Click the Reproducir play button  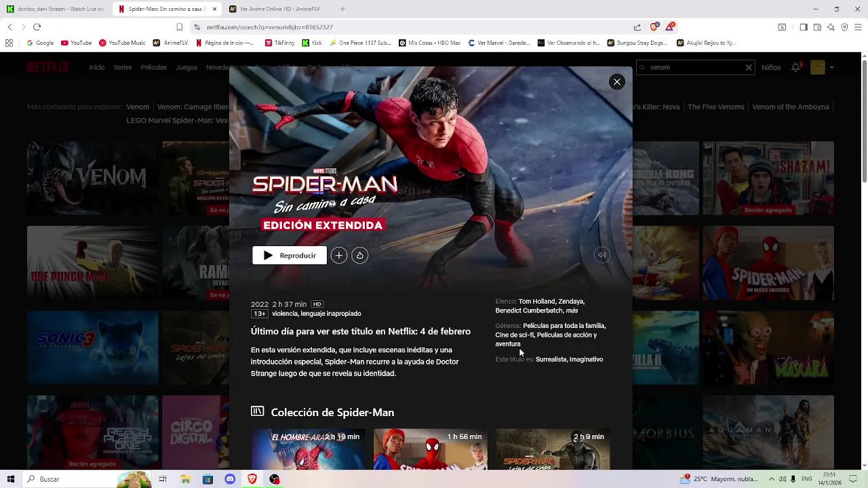pos(290,256)
